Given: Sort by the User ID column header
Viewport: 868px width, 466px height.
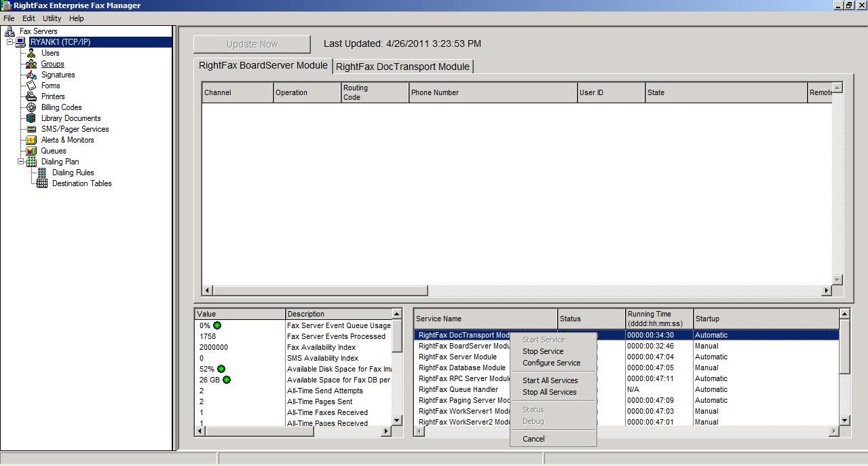Looking at the screenshot, I should pyautogui.click(x=611, y=92).
